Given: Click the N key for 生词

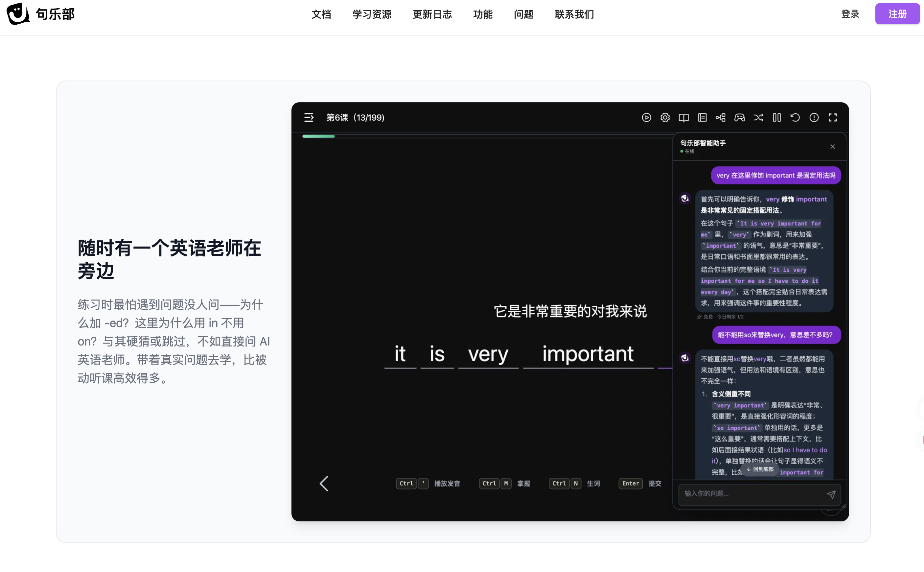Looking at the screenshot, I should pos(575,483).
